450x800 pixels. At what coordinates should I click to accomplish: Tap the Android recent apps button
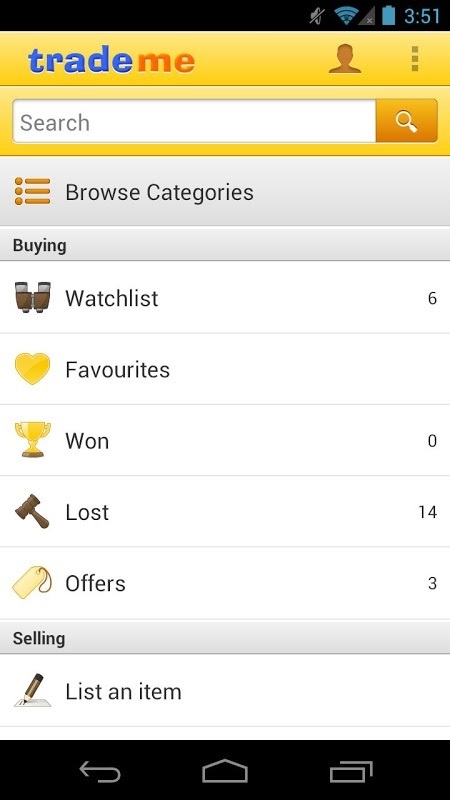click(351, 770)
